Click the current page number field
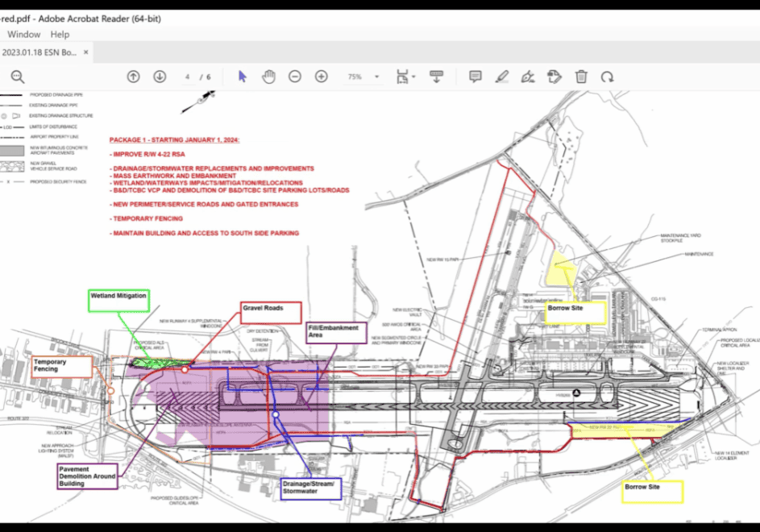This screenshot has height=532, width=760. 187,77
